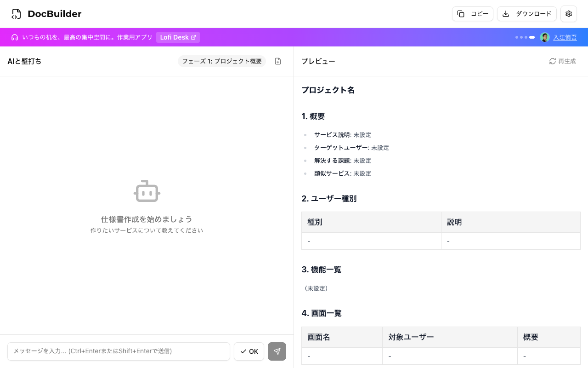Click the 再生成 regenerate icon in the preview header
Viewport: 588px width, 368px height.
553,61
